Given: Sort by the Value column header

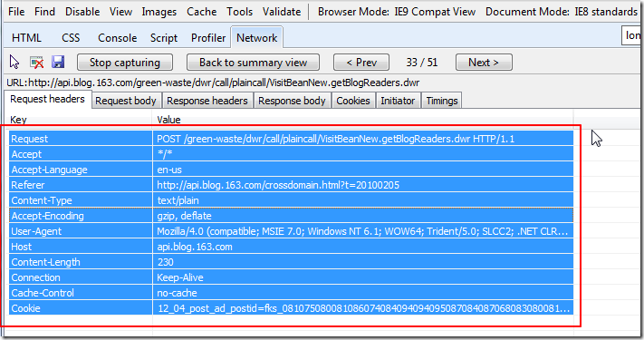Looking at the screenshot, I should (363, 120).
